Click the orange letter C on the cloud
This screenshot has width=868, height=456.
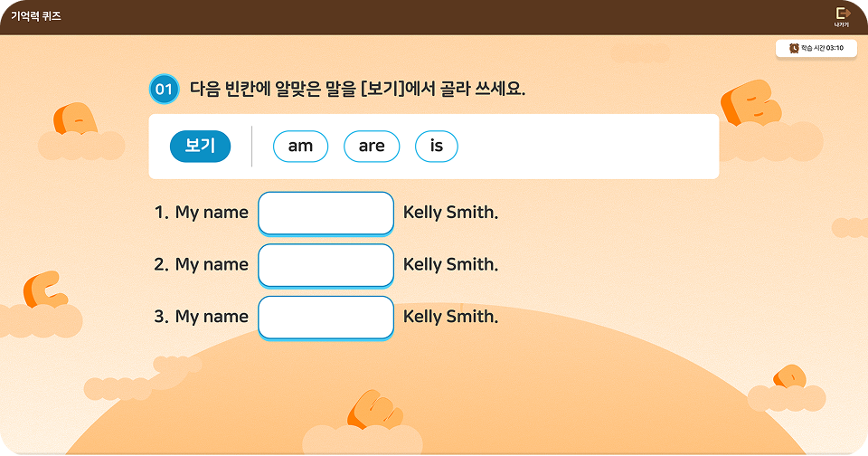(44, 290)
